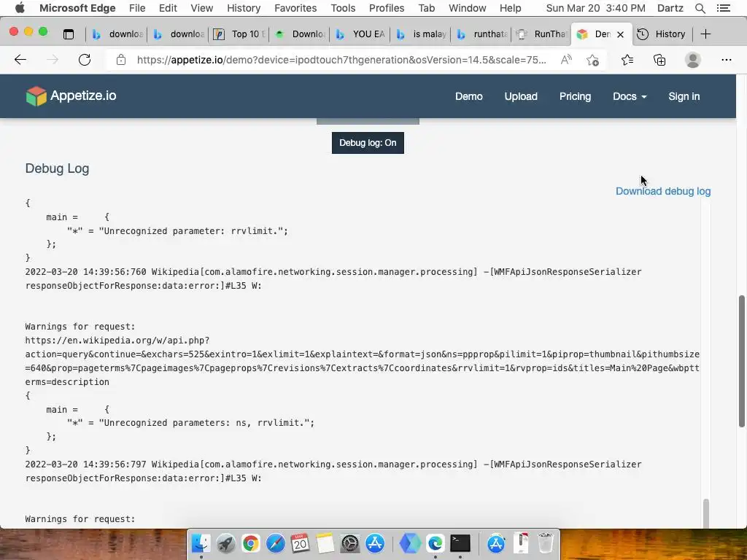Close the active Appetize demo tab
The image size is (747, 560).
pos(620,34)
